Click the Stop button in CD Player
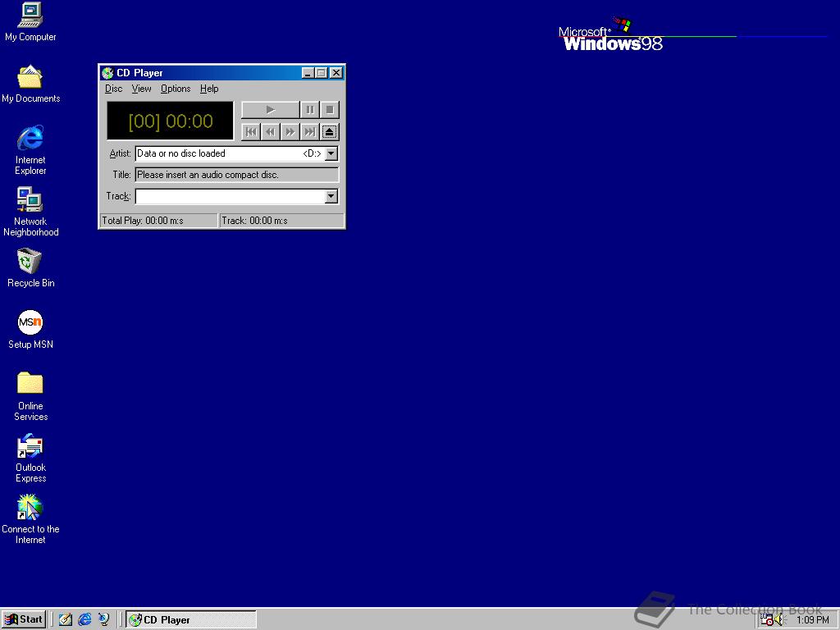840x630 pixels. [330, 110]
